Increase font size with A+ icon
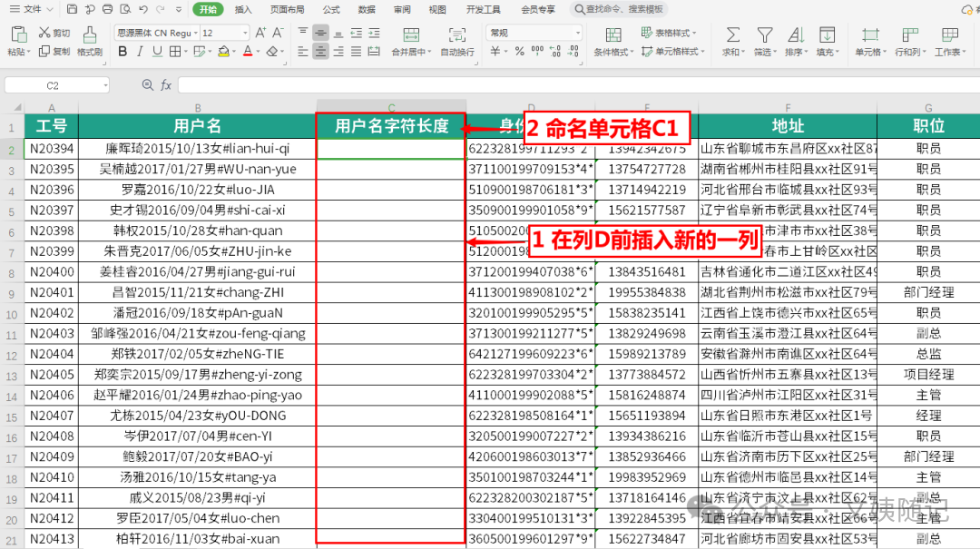This screenshot has width=980, height=549. pyautogui.click(x=260, y=33)
